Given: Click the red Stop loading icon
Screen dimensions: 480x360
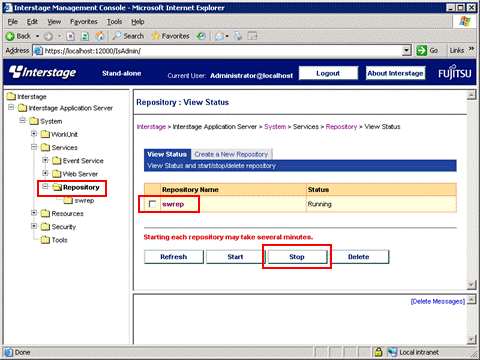Looking at the screenshot, I should (70, 36).
